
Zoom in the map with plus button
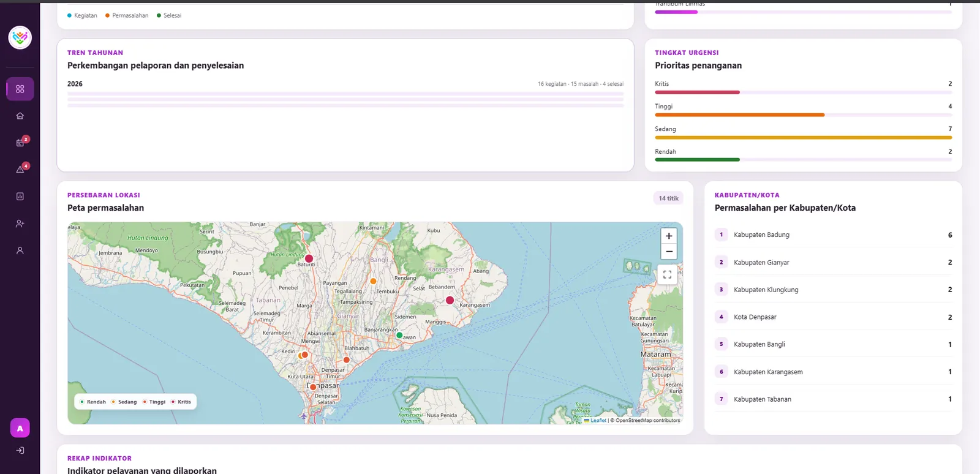click(x=669, y=236)
